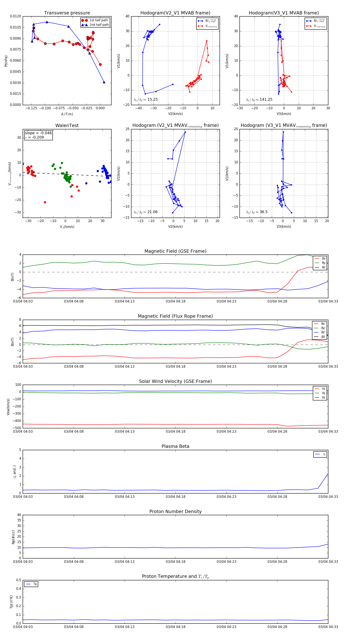Select the "Bx'" legend entry in Flux Rope plot
Viewport: 351px width, 644px height.
[x=320, y=324]
